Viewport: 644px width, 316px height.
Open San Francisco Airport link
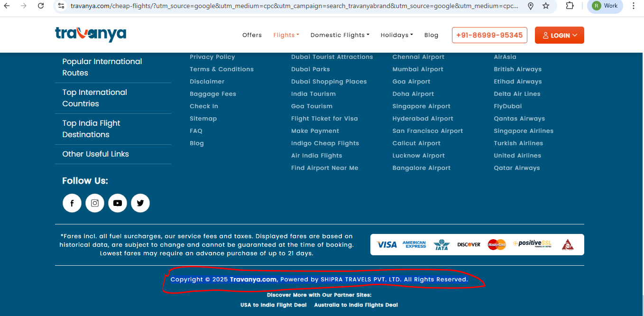(x=427, y=131)
